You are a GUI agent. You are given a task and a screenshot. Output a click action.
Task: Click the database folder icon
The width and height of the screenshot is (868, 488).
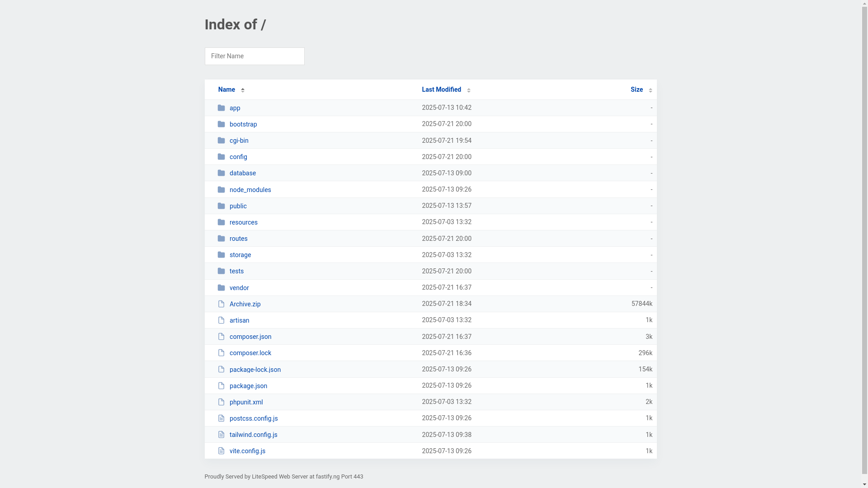click(221, 173)
